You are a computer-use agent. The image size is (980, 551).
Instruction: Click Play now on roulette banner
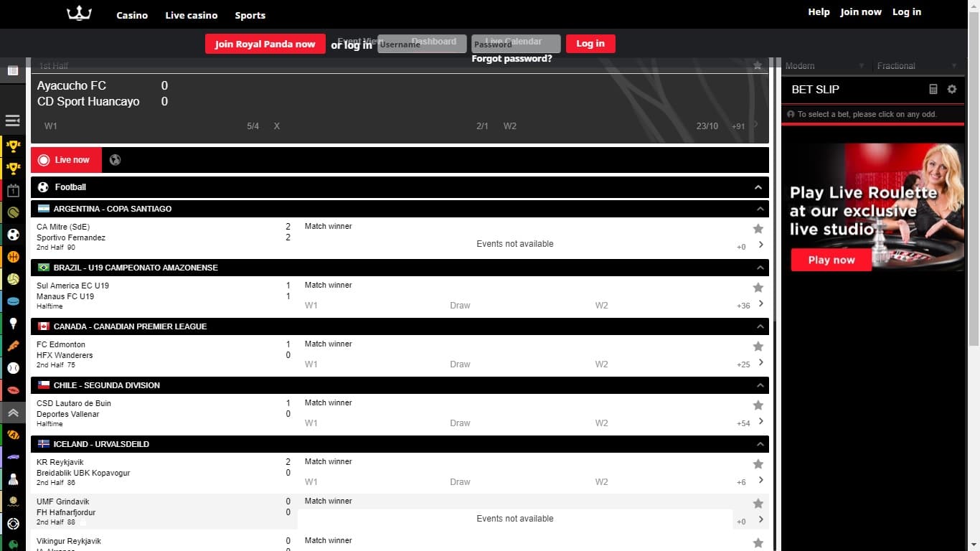(831, 260)
